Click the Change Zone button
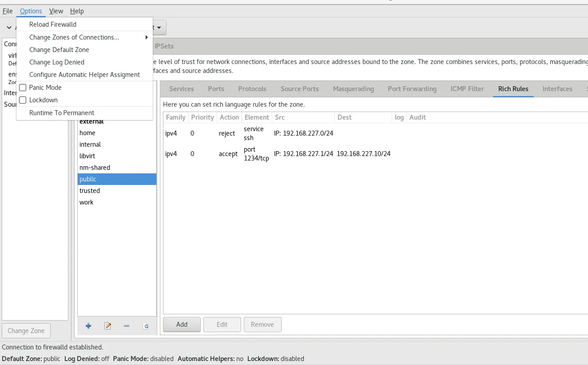The image size is (588, 365). (26, 331)
